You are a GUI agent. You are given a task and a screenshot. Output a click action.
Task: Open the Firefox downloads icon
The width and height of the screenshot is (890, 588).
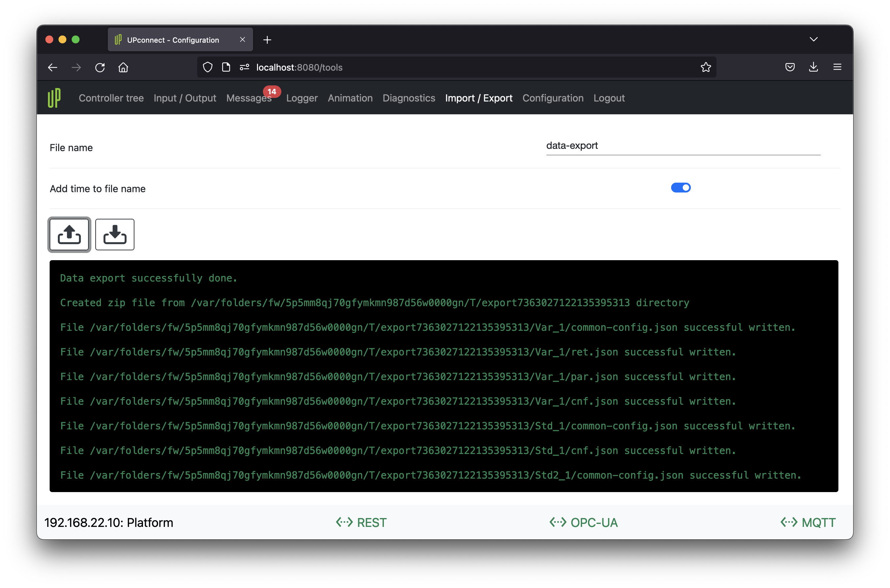point(813,67)
